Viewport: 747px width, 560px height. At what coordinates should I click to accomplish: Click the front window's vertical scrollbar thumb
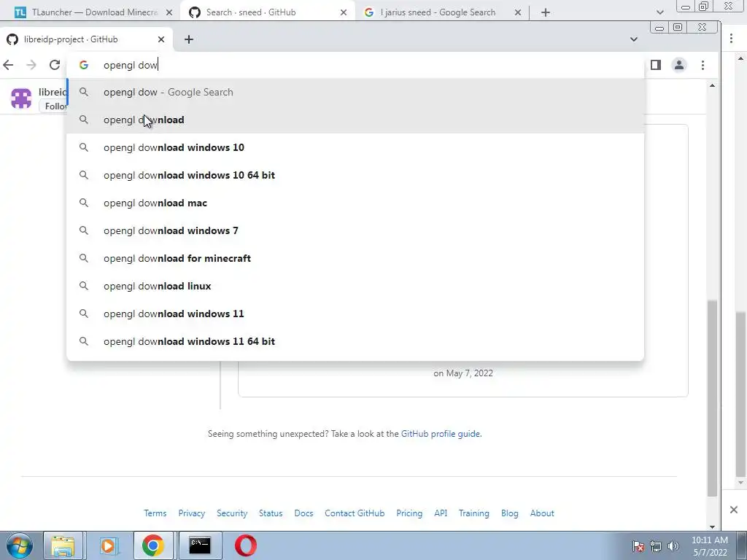[712, 398]
